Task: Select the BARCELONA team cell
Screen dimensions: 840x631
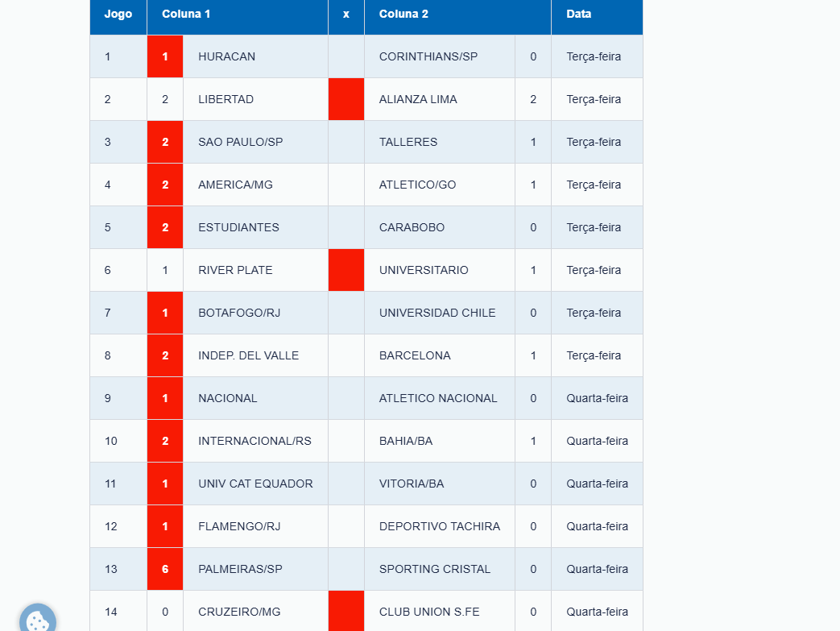Action: 440,355
